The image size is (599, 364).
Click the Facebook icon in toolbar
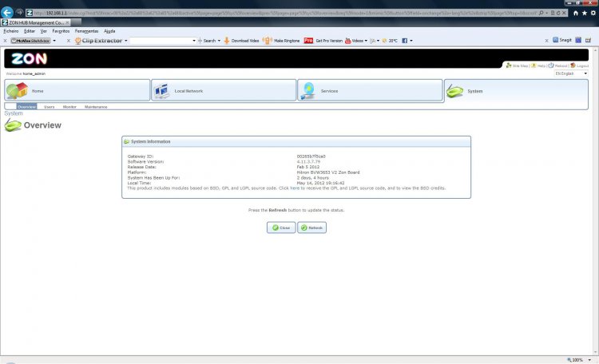[x=405, y=41]
